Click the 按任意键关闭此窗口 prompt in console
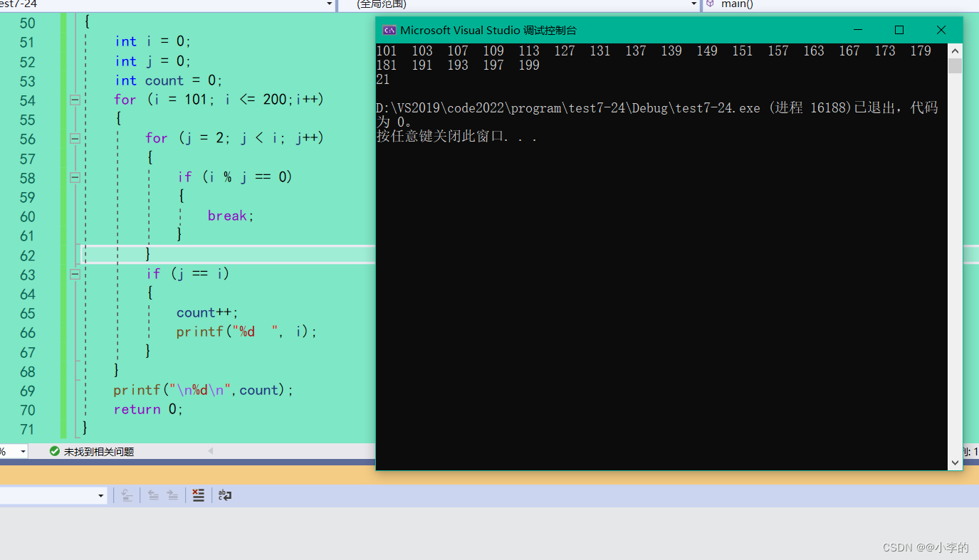Image resolution: width=979 pixels, height=560 pixels. pyautogui.click(x=457, y=137)
